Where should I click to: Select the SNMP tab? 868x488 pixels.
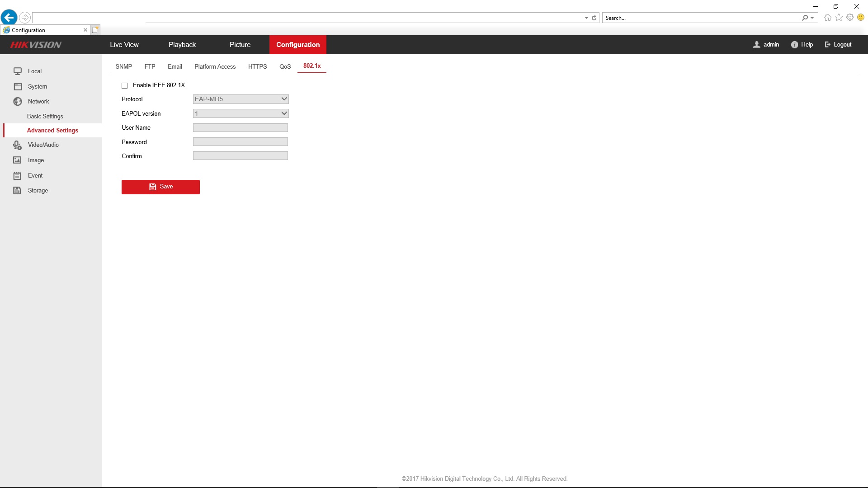pos(124,66)
